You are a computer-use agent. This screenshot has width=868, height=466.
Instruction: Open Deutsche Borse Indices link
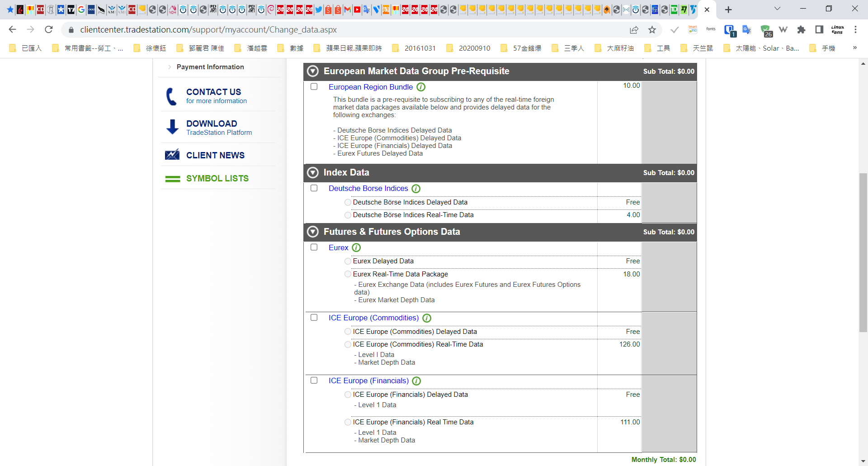click(x=368, y=188)
